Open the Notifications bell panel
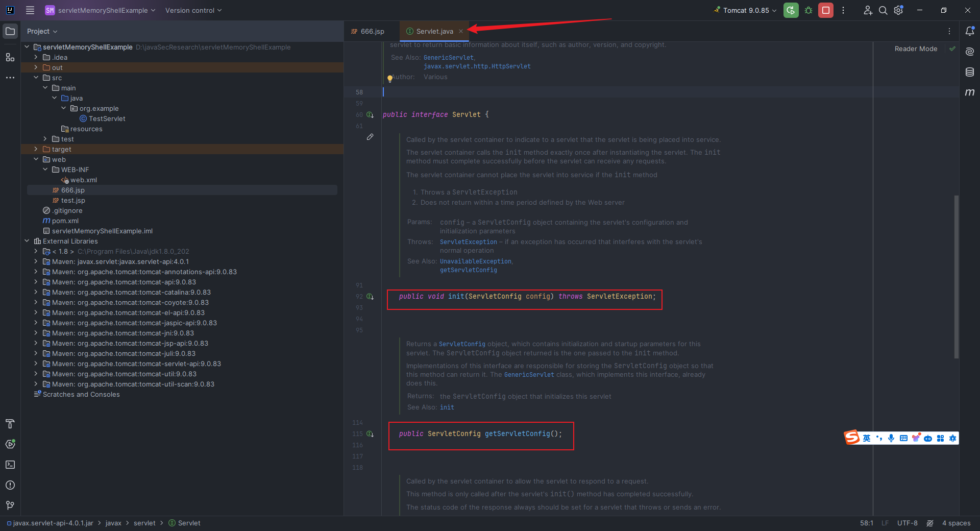This screenshot has width=980, height=531. (x=970, y=31)
